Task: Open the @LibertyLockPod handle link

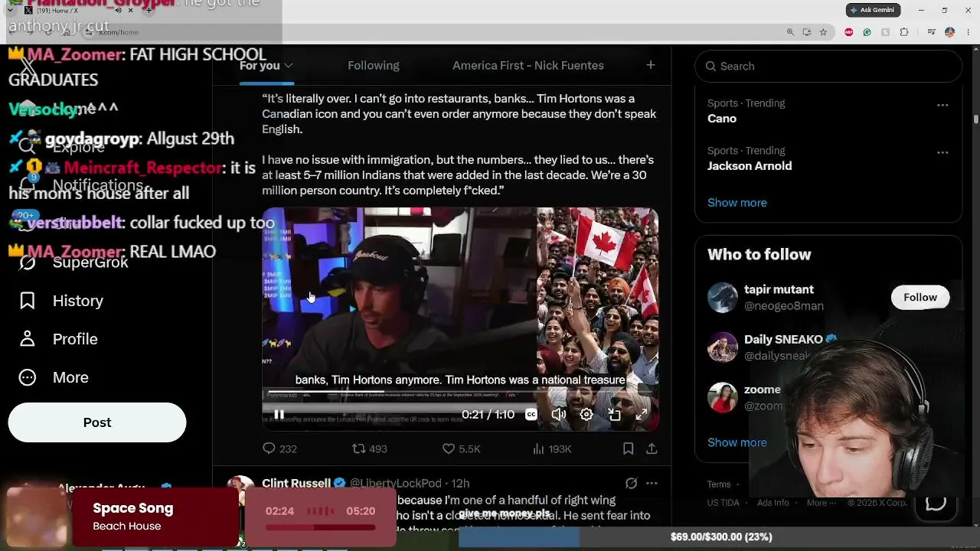Action: (x=396, y=483)
